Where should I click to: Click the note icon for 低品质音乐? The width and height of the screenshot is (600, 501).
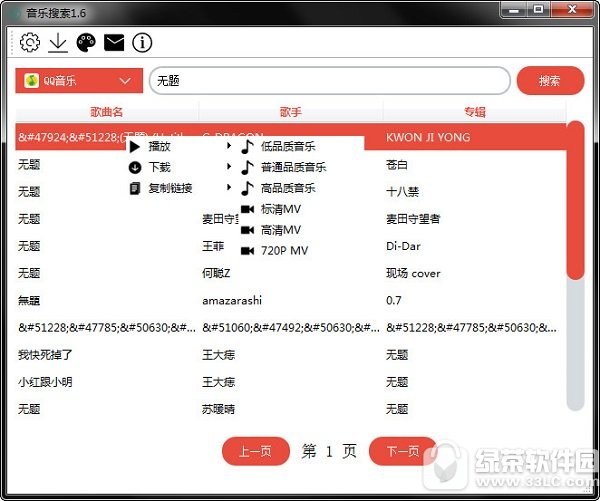tap(247, 146)
